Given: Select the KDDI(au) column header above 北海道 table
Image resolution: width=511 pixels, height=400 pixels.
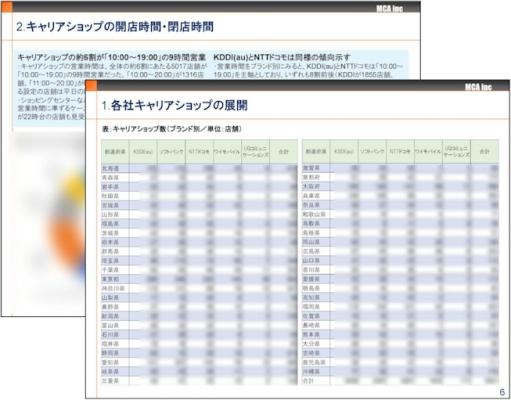Looking at the screenshot, I should point(143,152).
